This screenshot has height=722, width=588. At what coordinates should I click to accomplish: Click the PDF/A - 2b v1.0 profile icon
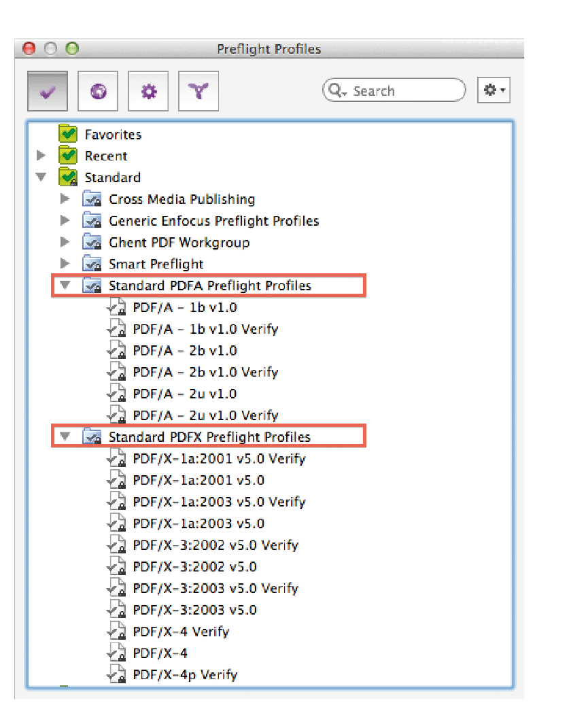tap(116, 350)
